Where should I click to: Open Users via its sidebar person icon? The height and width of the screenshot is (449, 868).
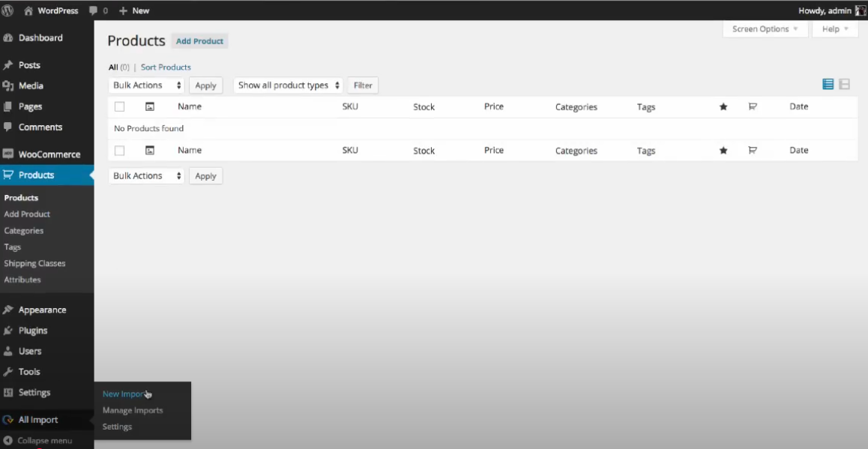coord(7,351)
